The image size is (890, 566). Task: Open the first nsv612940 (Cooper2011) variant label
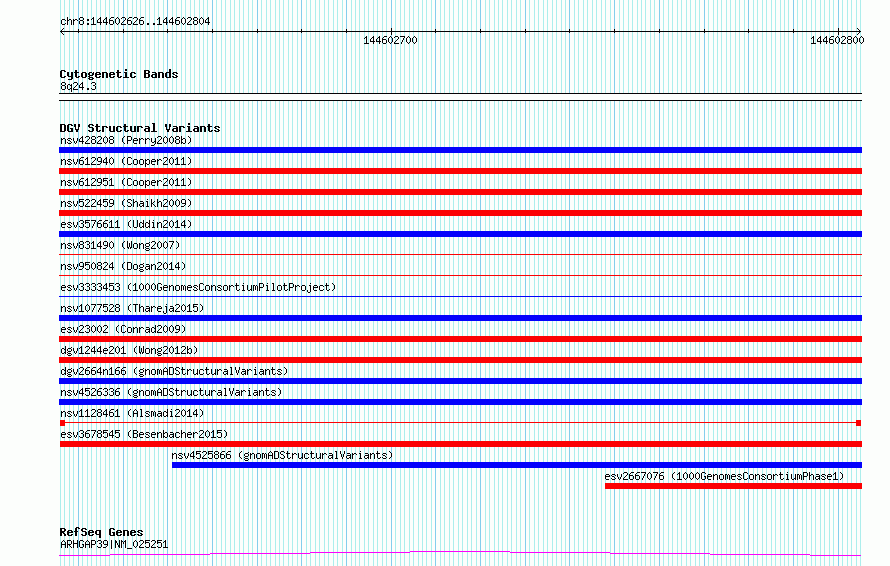(x=126, y=161)
